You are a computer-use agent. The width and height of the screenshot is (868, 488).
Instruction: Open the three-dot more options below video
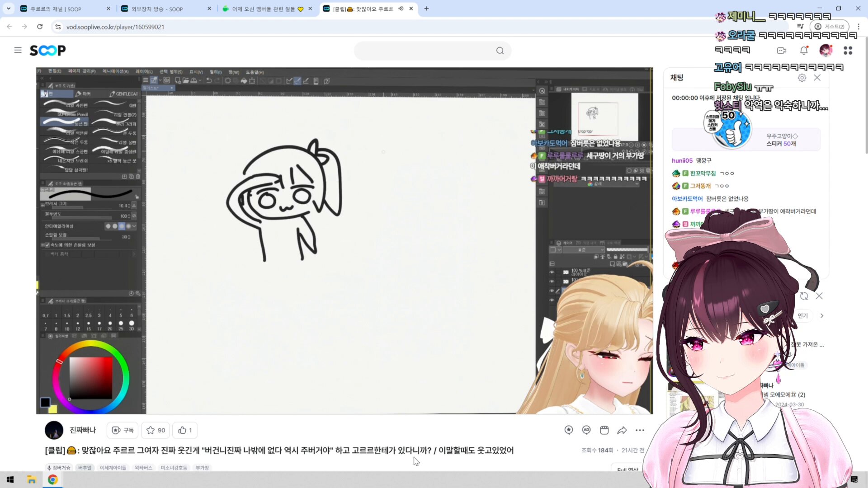(x=640, y=430)
